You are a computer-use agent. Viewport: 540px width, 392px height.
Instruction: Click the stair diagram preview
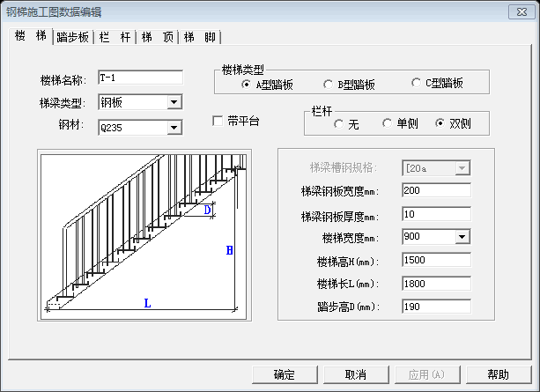(144, 237)
